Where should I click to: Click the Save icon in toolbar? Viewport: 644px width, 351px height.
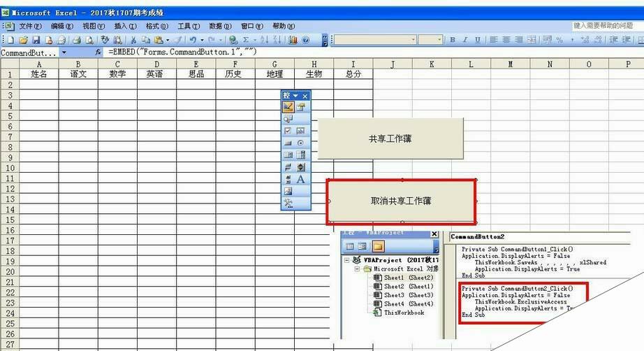36,40
